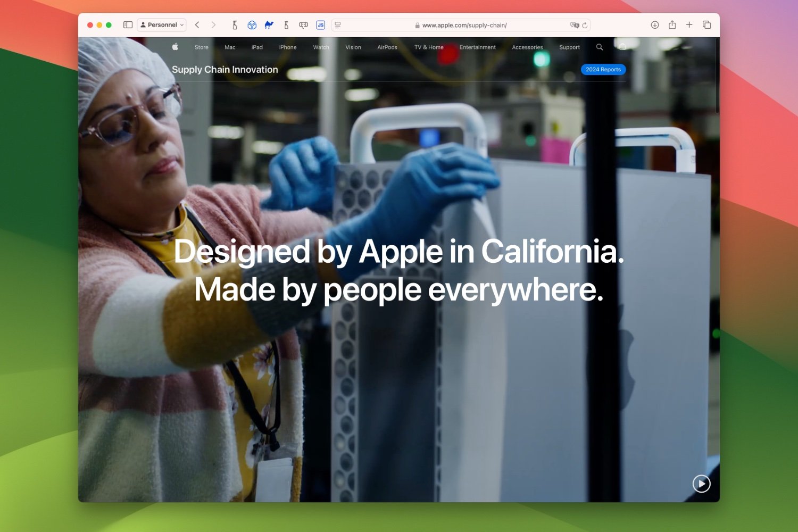Click the JS extension icon
Viewport: 798px width, 532px height.
320,25
